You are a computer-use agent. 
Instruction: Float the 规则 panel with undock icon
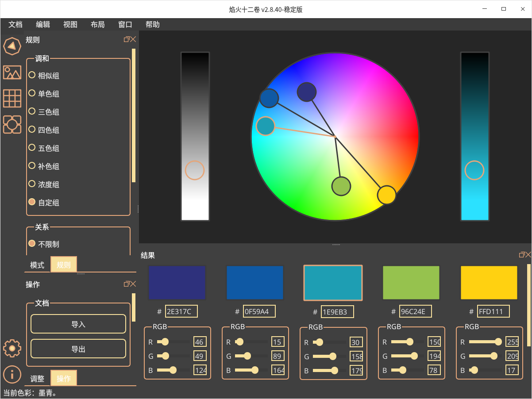point(127,39)
